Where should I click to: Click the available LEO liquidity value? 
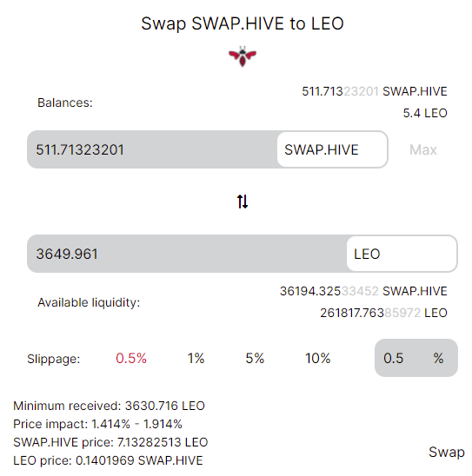click(383, 313)
